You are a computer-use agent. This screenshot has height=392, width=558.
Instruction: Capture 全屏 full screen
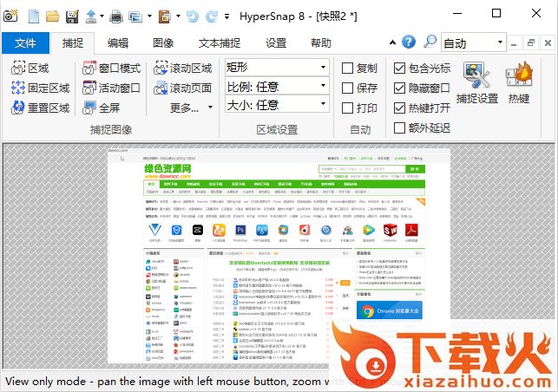click(101, 108)
